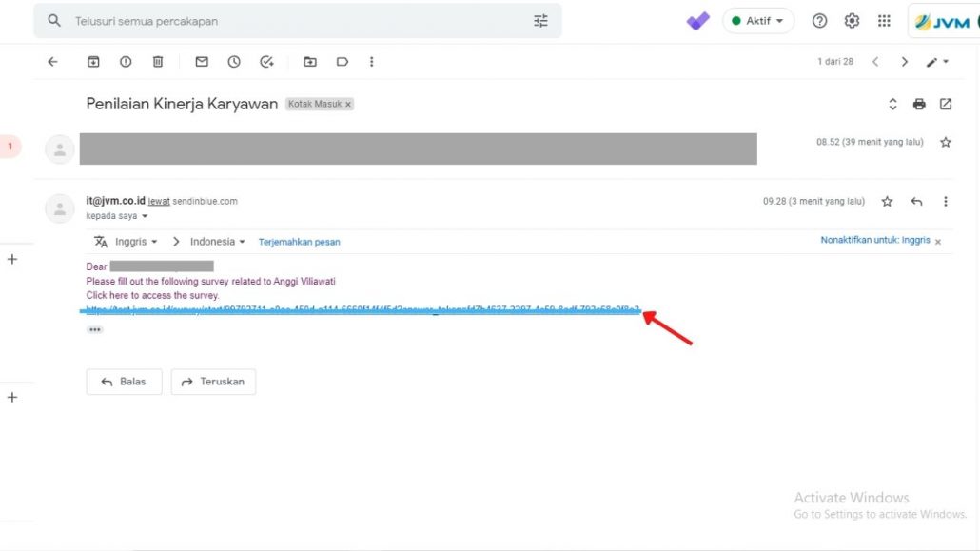Click the Teruskan forward button
Image resolution: width=980 pixels, height=551 pixels.
pyautogui.click(x=213, y=382)
